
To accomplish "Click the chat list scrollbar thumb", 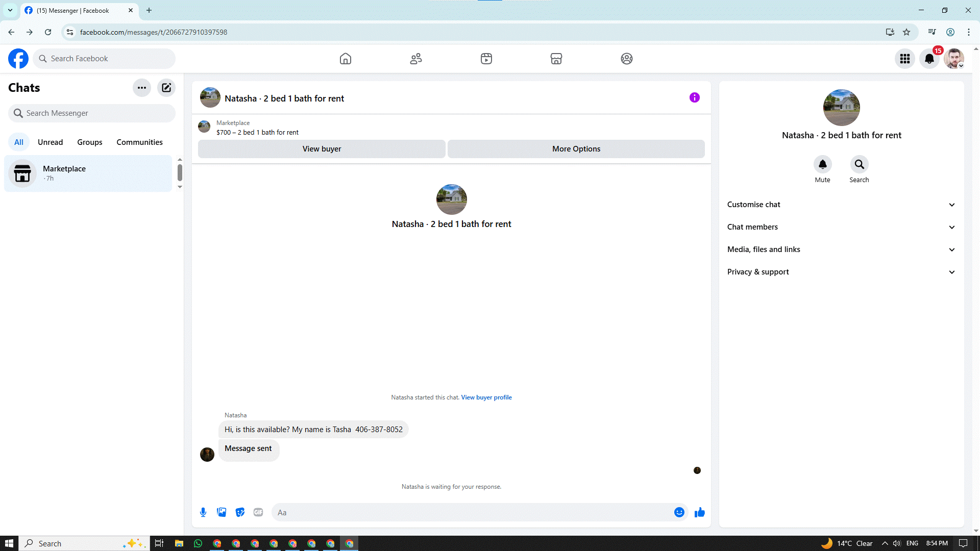I will [180, 172].
